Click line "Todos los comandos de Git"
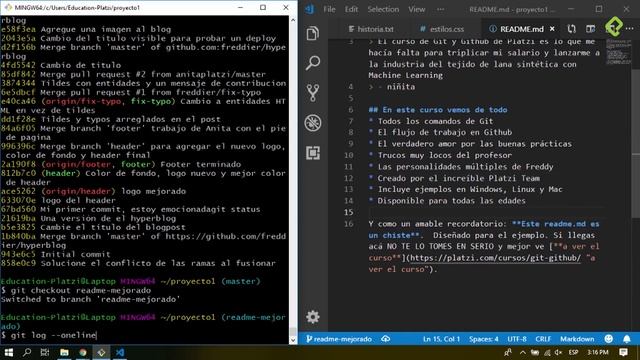The height and width of the screenshot is (360, 640). click(435, 121)
